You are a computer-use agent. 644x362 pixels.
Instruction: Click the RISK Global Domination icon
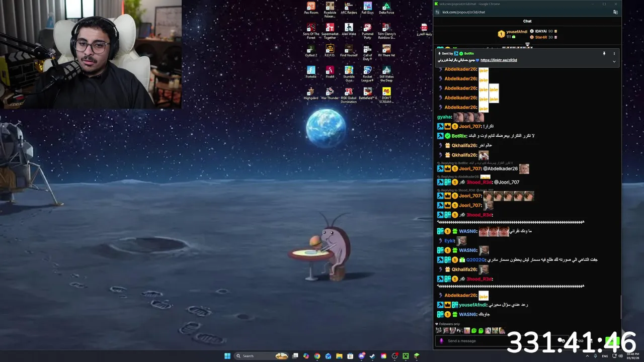[349, 95]
